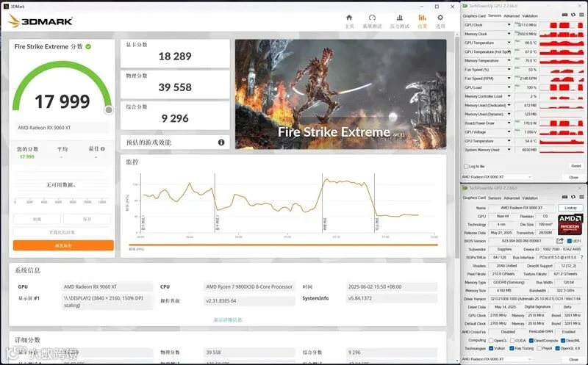Click the refresh icon in GPU-Z Graphics Card window
This screenshot has width=588, height=365.
(573, 197)
